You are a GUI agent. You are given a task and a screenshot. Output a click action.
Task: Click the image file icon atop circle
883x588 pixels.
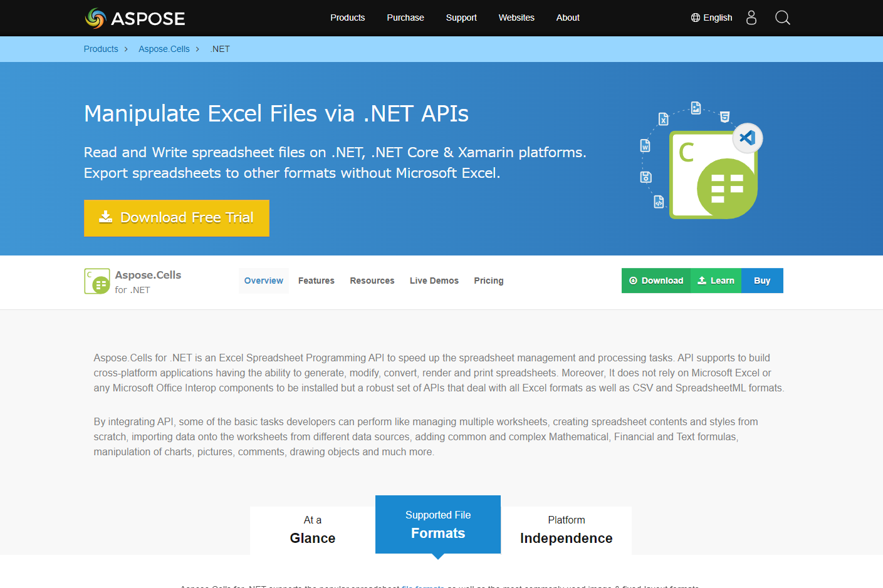coord(696,108)
